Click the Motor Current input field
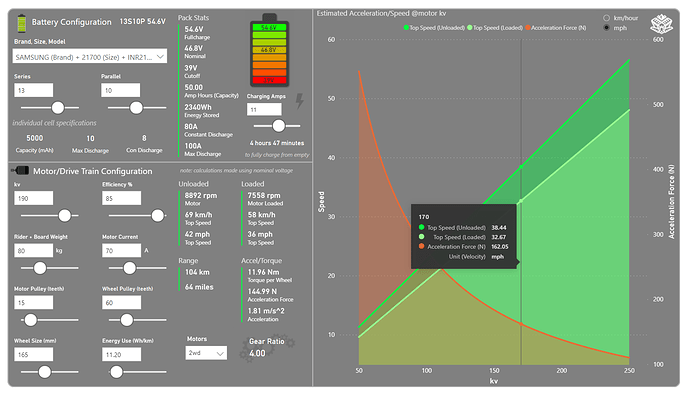This screenshot has height=394, width=690. (x=121, y=250)
